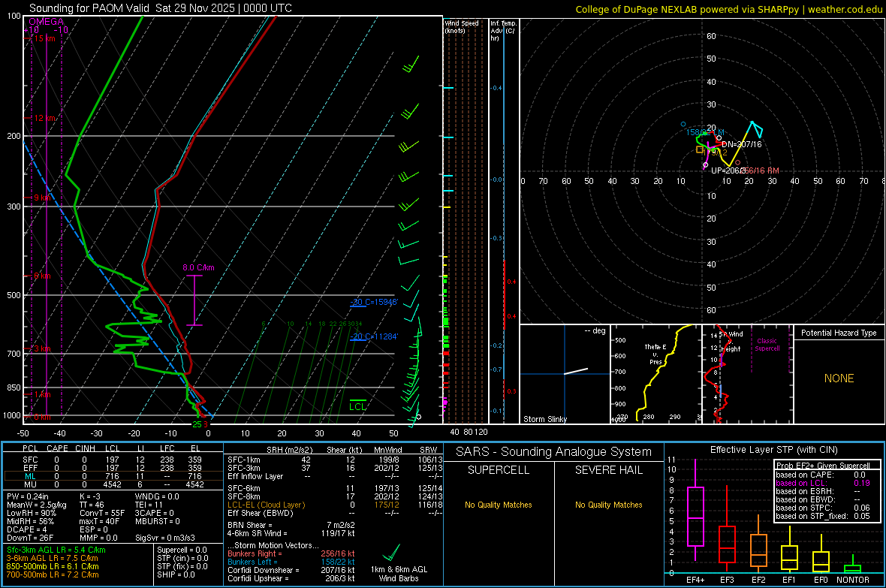Click the 'Theta-E v. Pres' label

tap(655, 354)
